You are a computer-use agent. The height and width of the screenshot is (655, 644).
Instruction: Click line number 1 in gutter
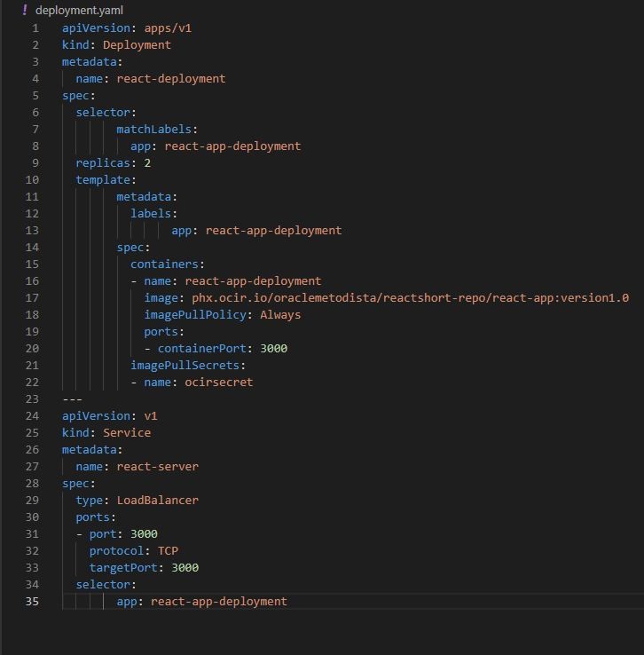click(35, 28)
